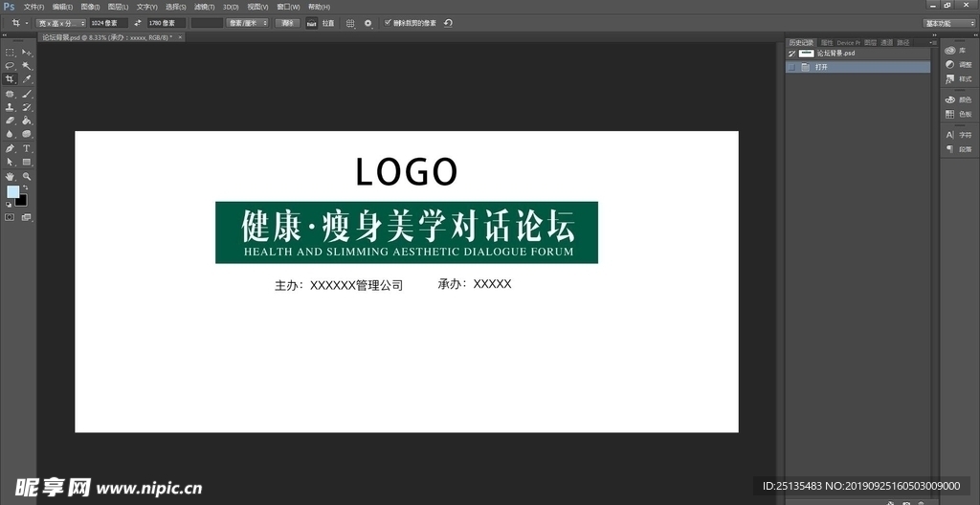Activate the Zoom magnifier tool
The width and height of the screenshot is (980, 505).
[x=27, y=177]
